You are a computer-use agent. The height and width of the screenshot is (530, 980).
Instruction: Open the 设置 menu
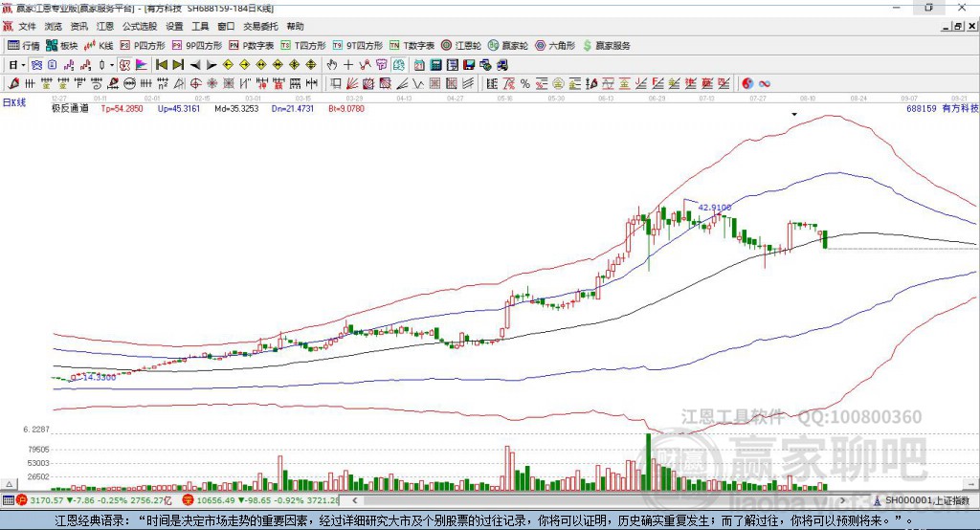(174, 26)
